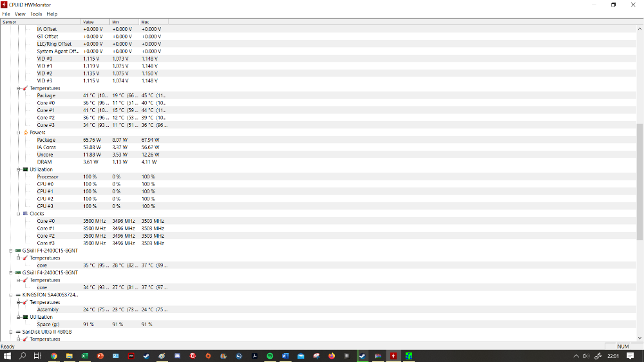Click the Sensor column header
The height and width of the screenshot is (362, 644).
41,22
